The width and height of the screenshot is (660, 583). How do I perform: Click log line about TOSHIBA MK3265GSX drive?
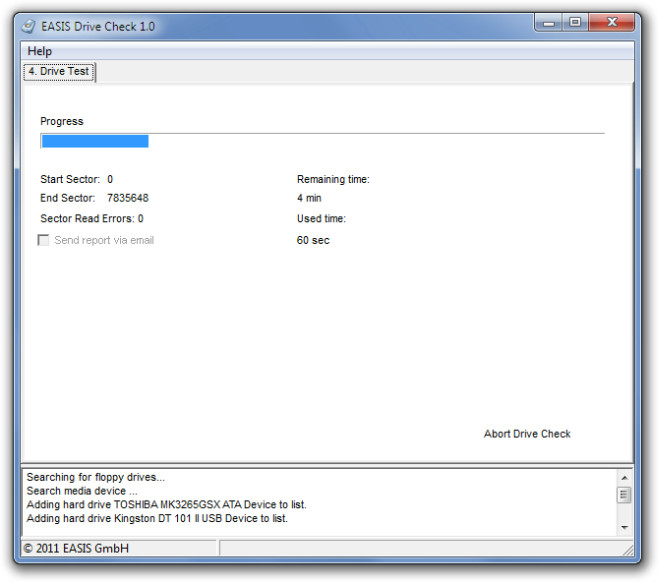(x=166, y=504)
